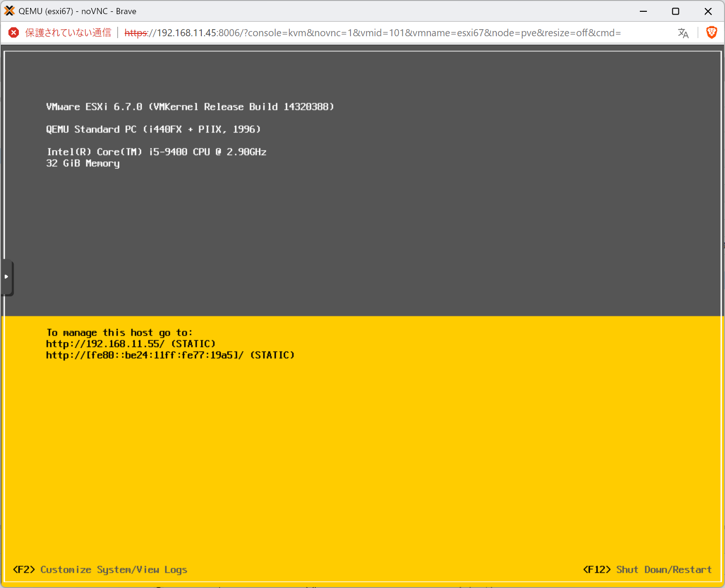The height and width of the screenshot is (588, 725).
Task: Open the page translate icon
Action: pyautogui.click(x=683, y=33)
